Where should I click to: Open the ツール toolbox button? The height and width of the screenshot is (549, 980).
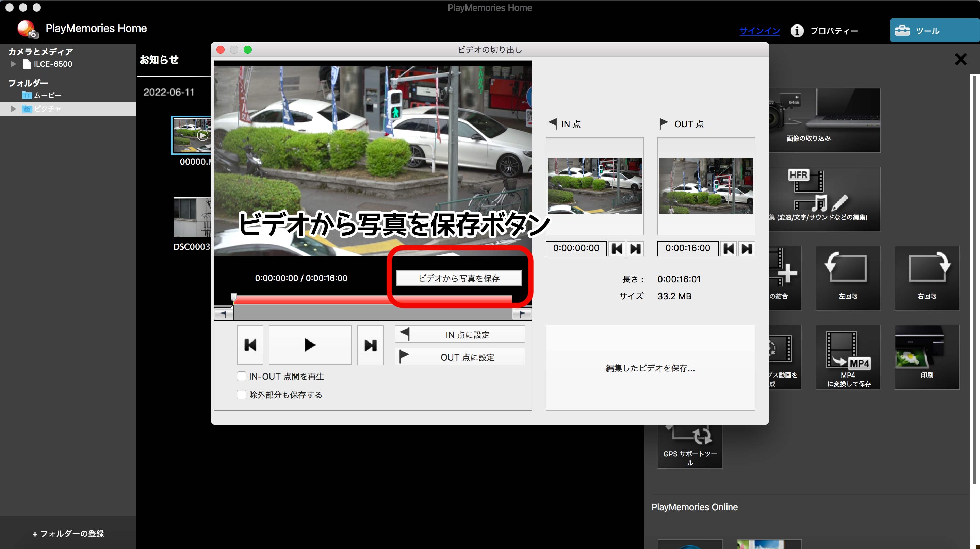pyautogui.click(x=935, y=30)
